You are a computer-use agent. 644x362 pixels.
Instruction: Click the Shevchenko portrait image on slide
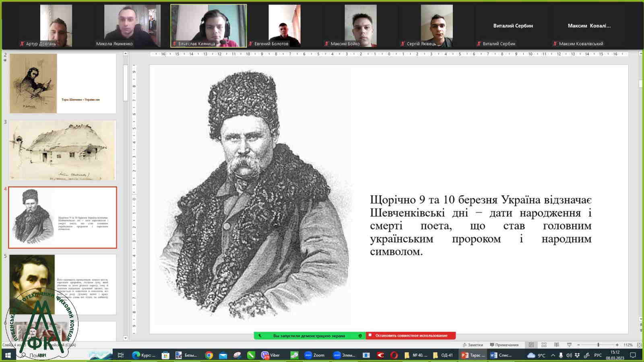point(253,197)
